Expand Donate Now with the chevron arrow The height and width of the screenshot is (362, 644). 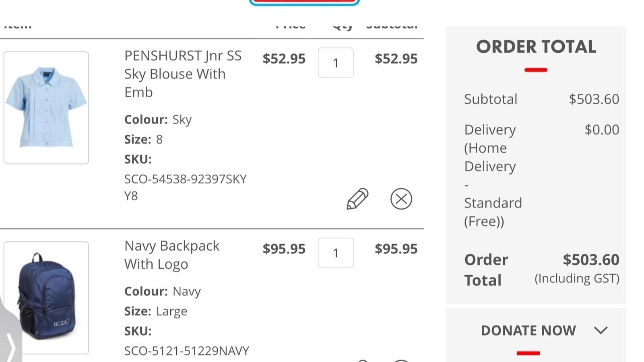(x=601, y=331)
